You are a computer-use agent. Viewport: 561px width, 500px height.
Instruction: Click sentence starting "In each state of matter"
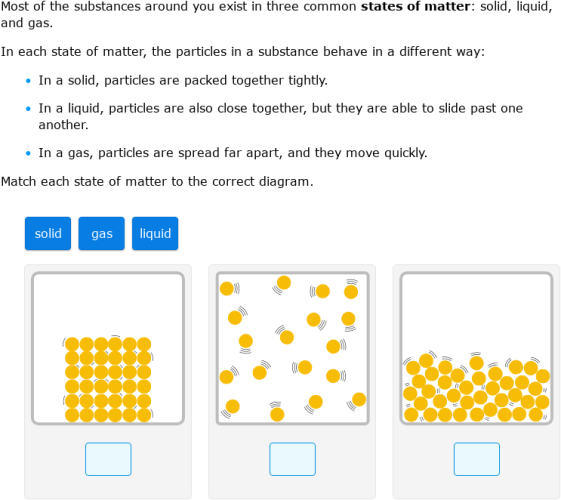[243, 52]
